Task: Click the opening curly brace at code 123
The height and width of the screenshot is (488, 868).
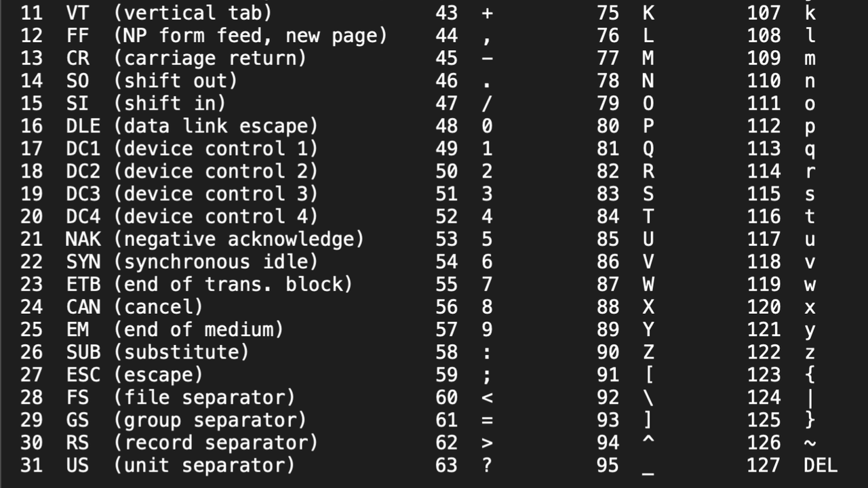Action: point(810,375)
